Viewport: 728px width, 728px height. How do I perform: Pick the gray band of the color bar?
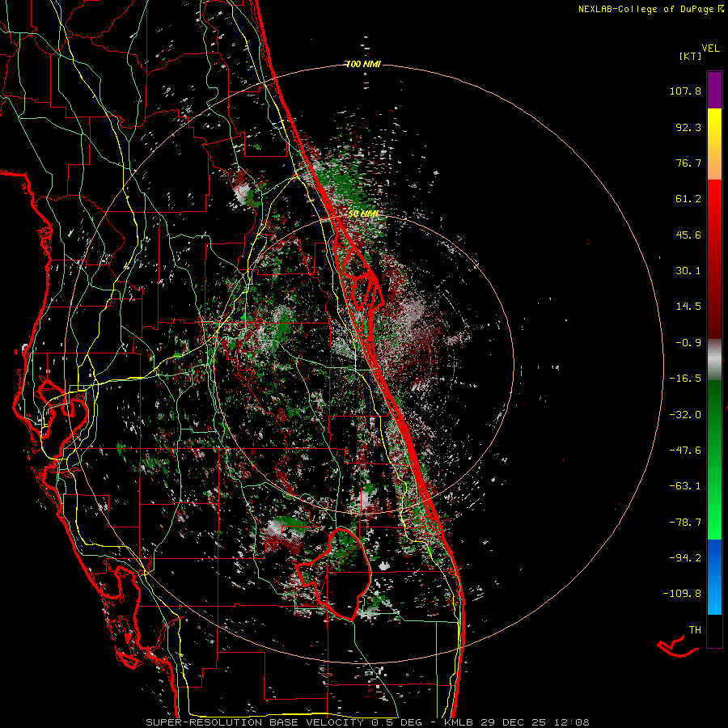pyautogui.click(x=714, y=360)
